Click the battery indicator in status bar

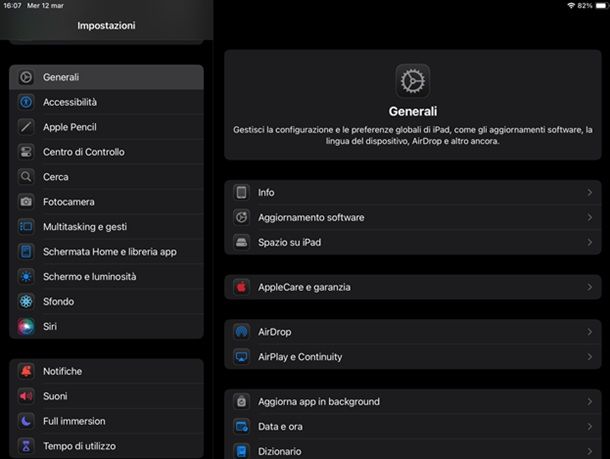[x=601, y=5]
